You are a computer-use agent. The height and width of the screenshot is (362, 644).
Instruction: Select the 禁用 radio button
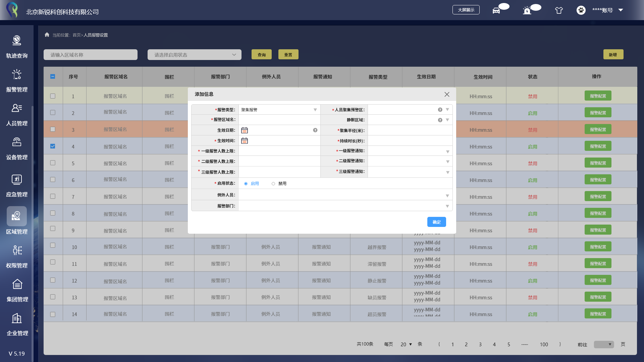[x=273, y=184]
